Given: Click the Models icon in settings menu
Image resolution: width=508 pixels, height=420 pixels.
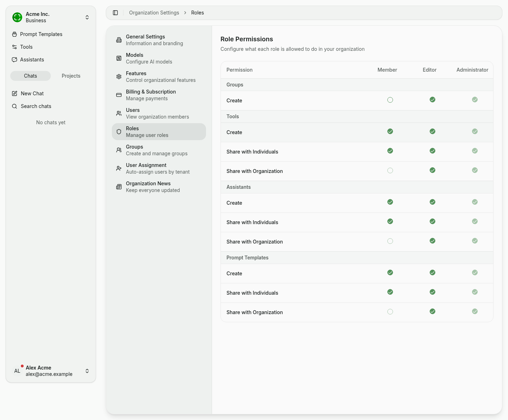Looking at the screenshot, I should coord(119,58).
